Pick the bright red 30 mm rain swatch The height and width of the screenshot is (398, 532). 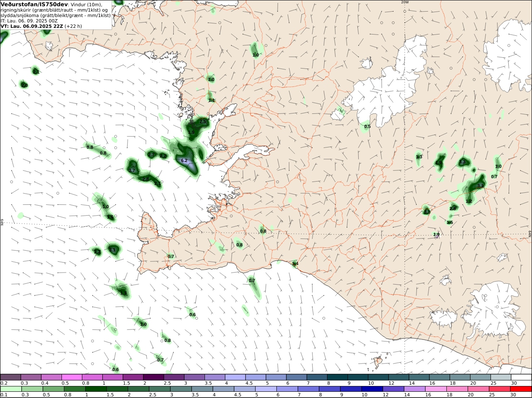[521, 389]
